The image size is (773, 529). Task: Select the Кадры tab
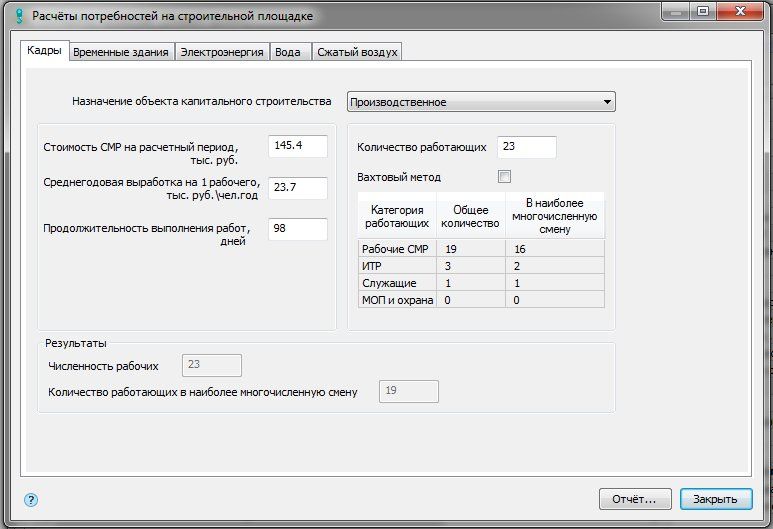point(45,52)
